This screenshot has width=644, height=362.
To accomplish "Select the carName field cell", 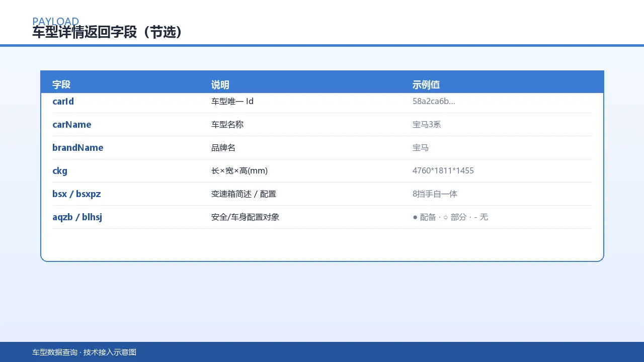I will (72, 125).
